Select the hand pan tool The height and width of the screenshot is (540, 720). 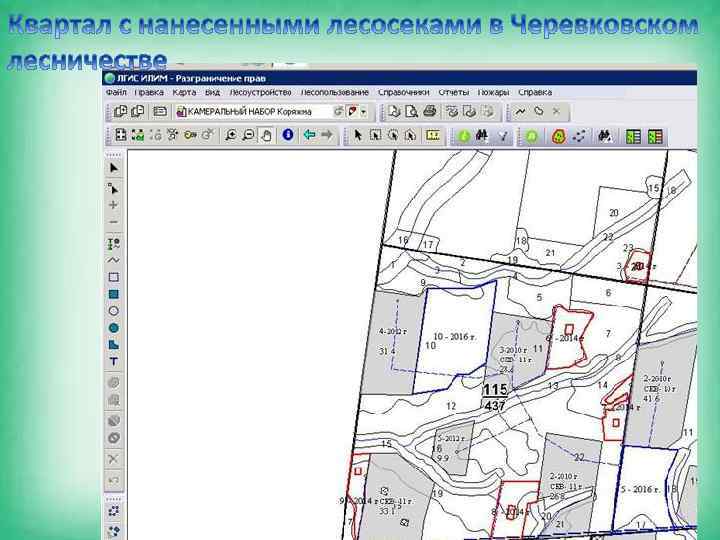click(x=266, y=135)
